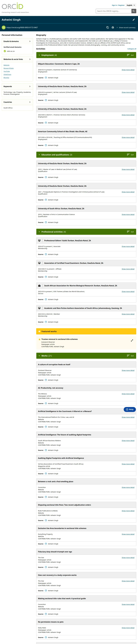This screenshot has height=644, width=138.
Task: Click Sign in / Register link
Action: [118, 5]
